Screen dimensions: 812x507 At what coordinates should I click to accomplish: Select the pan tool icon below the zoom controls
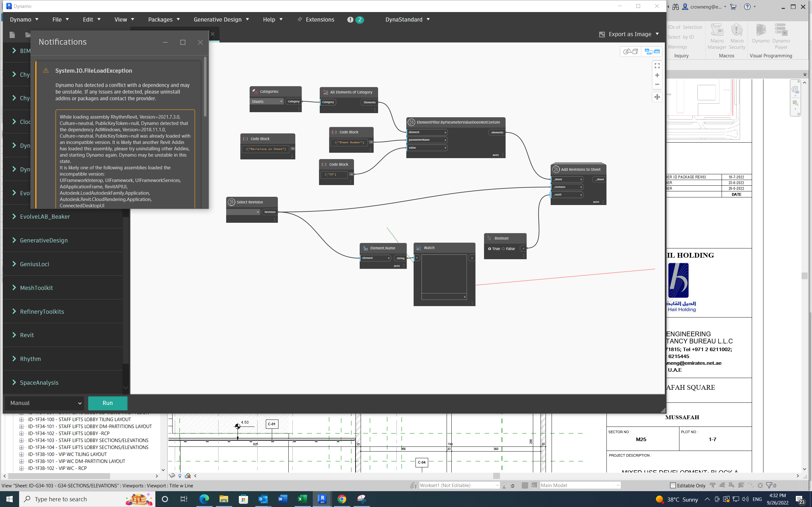point(657,97)
